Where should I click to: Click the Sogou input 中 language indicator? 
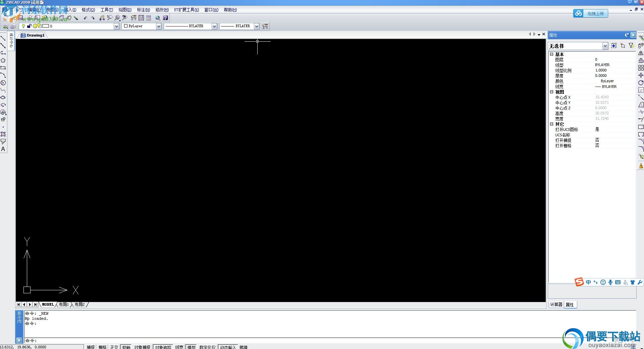(588, 282)
